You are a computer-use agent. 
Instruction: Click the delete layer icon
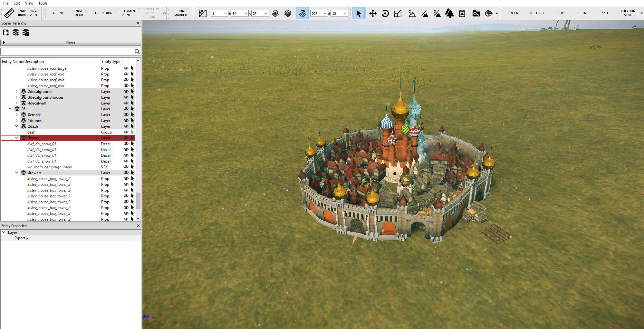[x=26, y=32]
